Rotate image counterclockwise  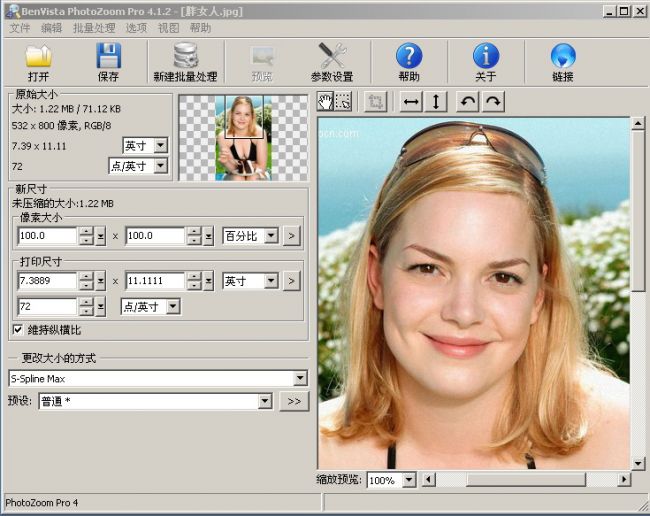coord(468,101)
